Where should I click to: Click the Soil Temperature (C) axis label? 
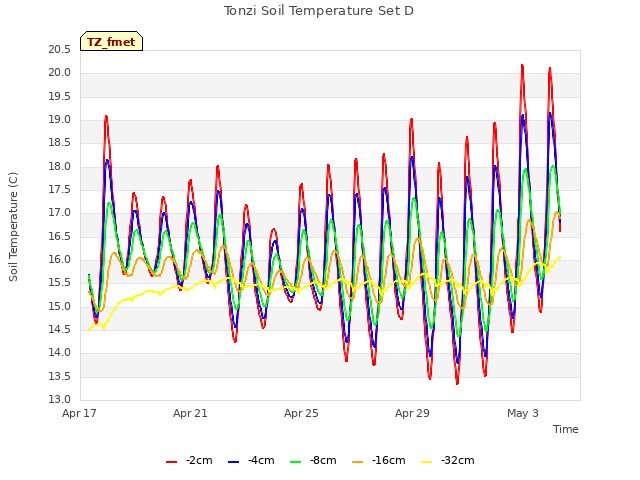point(13,227)
